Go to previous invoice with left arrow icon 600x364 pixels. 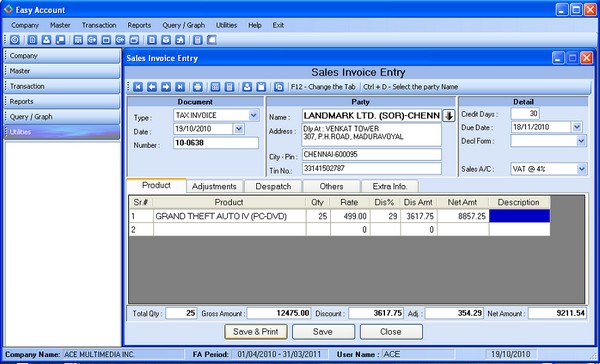pyautogui.click(x=152, y=87)
